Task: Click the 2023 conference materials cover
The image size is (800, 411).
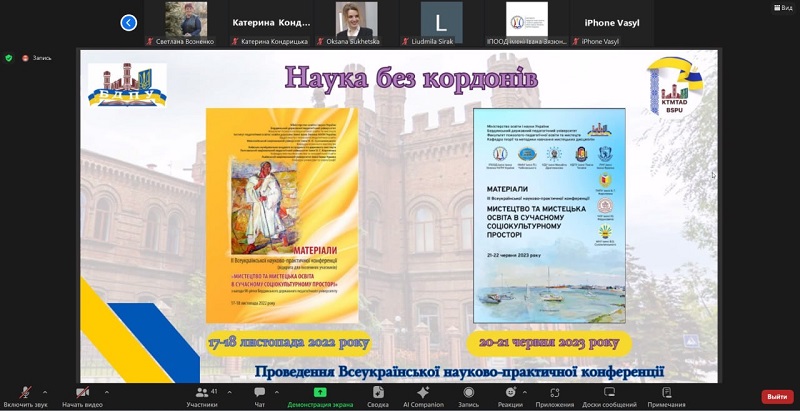Action: pyautogui.click(x=549, y=215)
